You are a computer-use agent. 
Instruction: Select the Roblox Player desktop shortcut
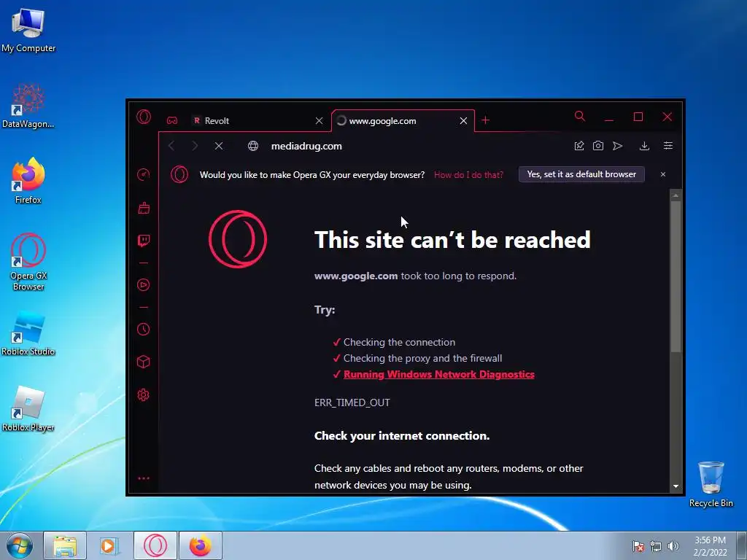[28, 408]
